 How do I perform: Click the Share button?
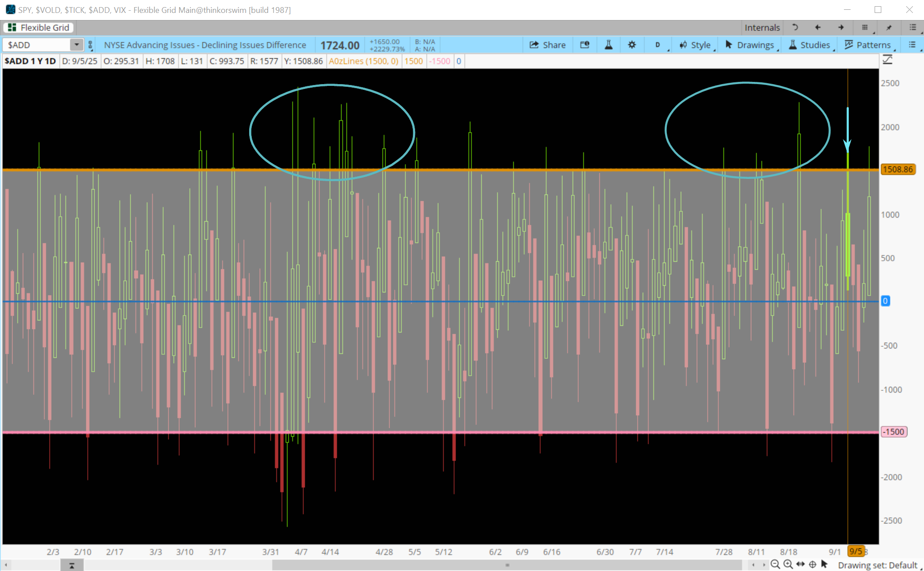(548, 45)
